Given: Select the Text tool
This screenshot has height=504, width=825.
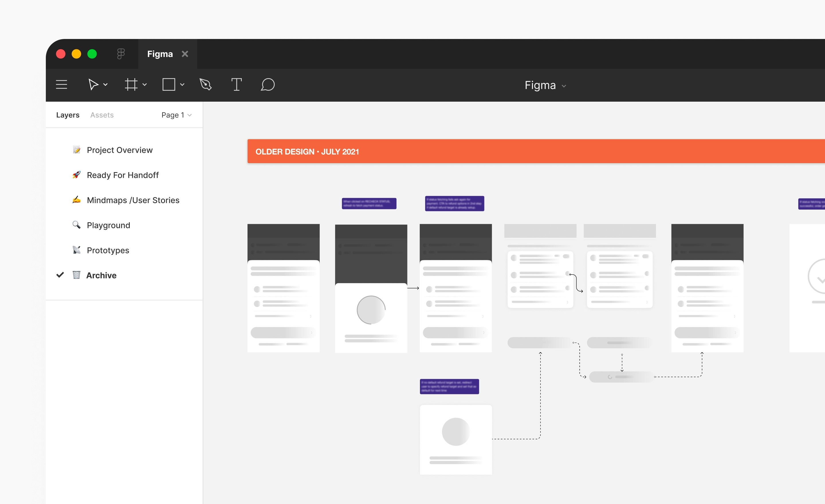Looking at the screenshot, I should point(236,85).
